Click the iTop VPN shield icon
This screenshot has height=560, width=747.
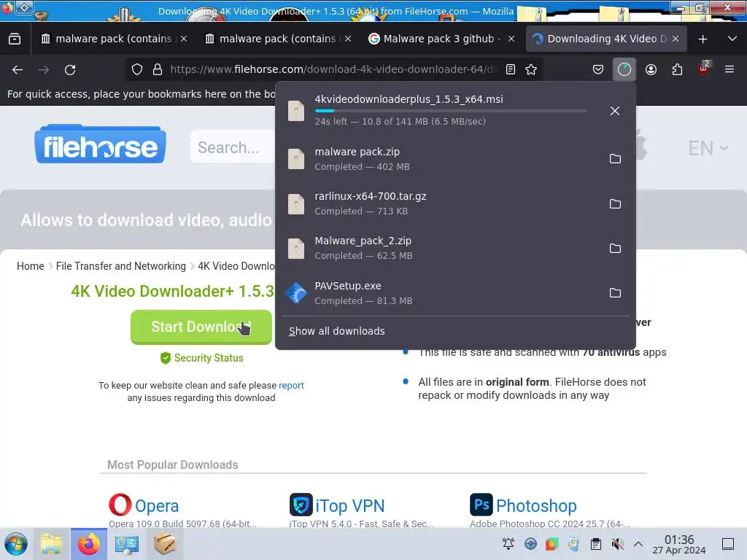pos(301,505)
